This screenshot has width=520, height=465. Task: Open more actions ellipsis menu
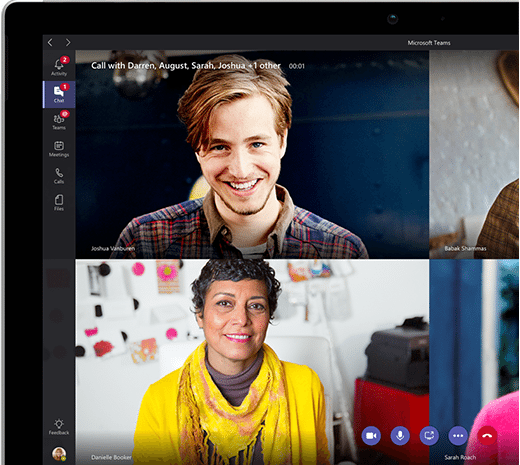(x=458, y=436)
